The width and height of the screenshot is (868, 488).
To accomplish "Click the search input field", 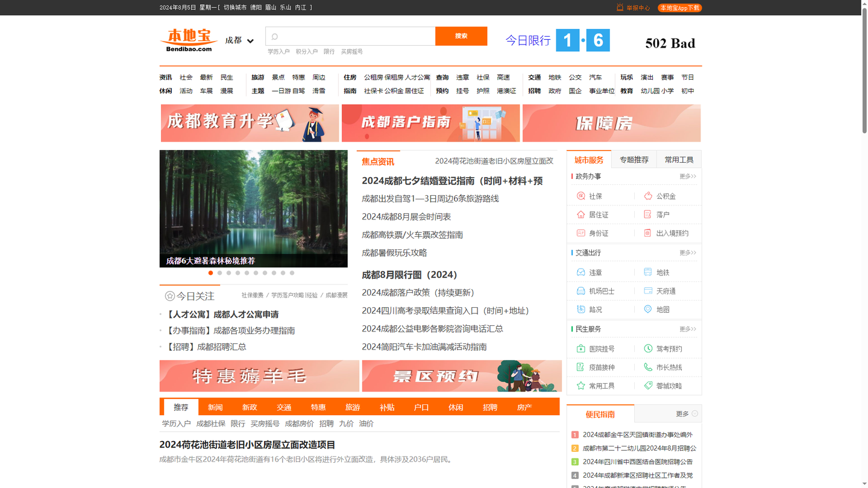I will coord(350,36).
